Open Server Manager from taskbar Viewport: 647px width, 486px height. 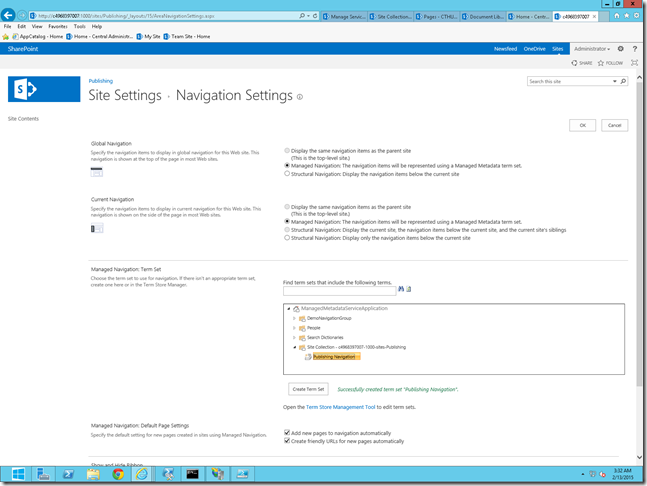tap(43, 474)
